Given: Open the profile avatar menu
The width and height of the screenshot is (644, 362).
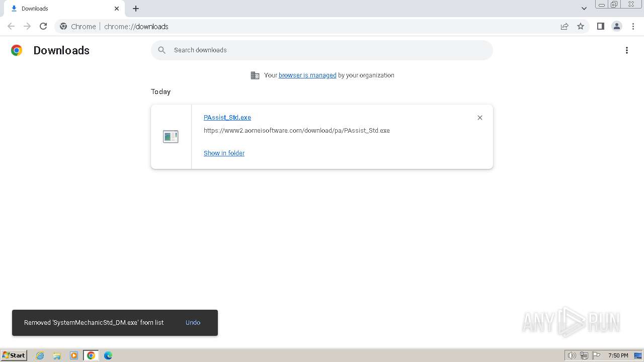Looking at the screenshot, I should point(617,26).
